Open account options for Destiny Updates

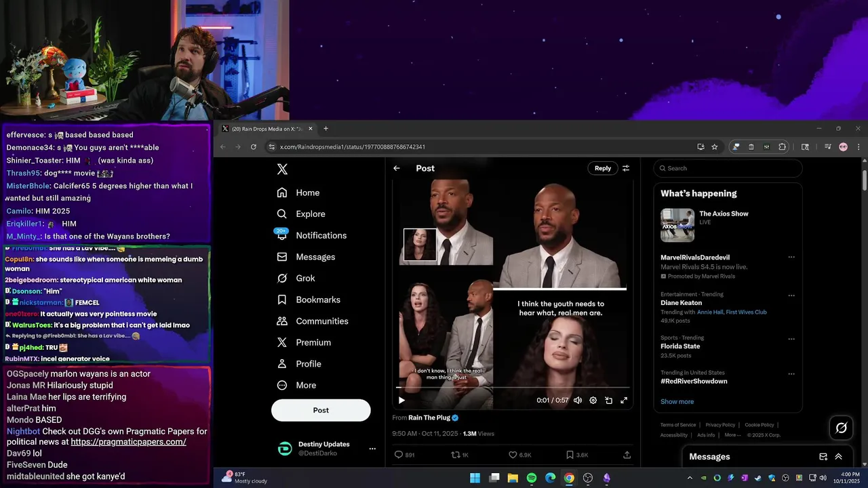(372, 449)
